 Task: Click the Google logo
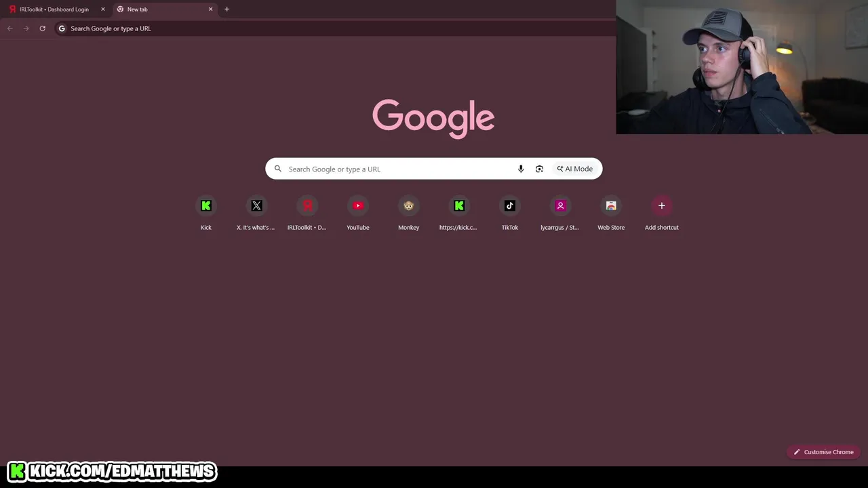click(x=433, y=118)
